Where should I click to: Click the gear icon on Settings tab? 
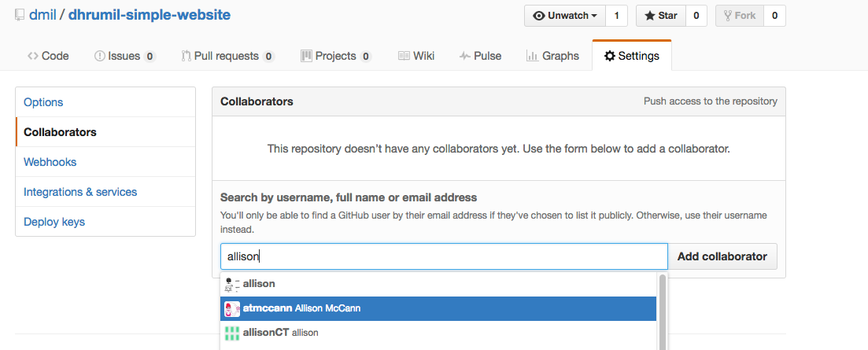pos(609,56)
